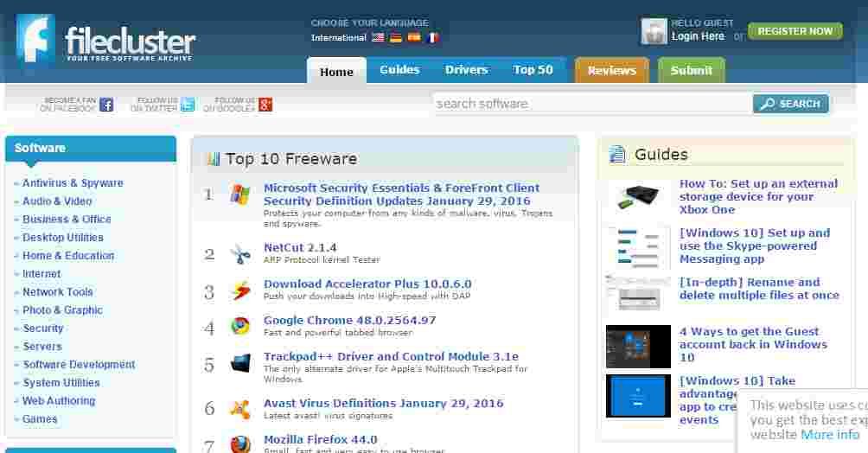Image resolution: width=868 pixels, height=453 pixels.
Task: Open Network Tools category
Action: pos(58,292)
